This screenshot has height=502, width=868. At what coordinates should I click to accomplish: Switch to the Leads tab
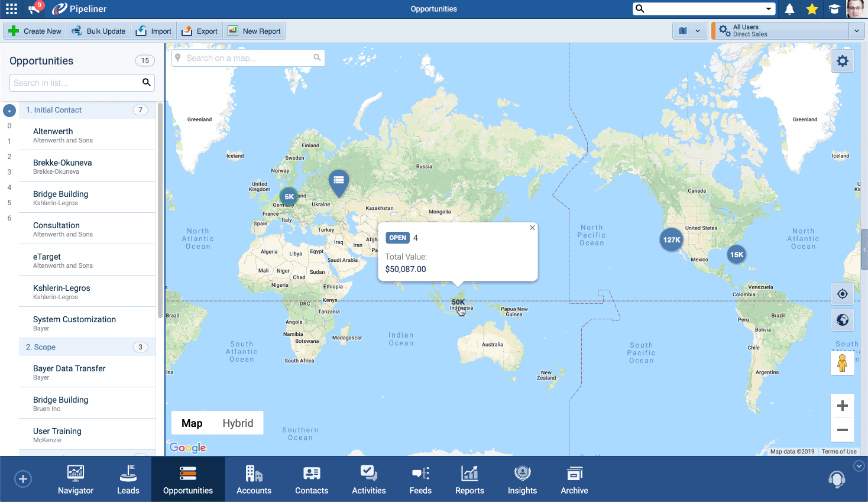point(128,479)
